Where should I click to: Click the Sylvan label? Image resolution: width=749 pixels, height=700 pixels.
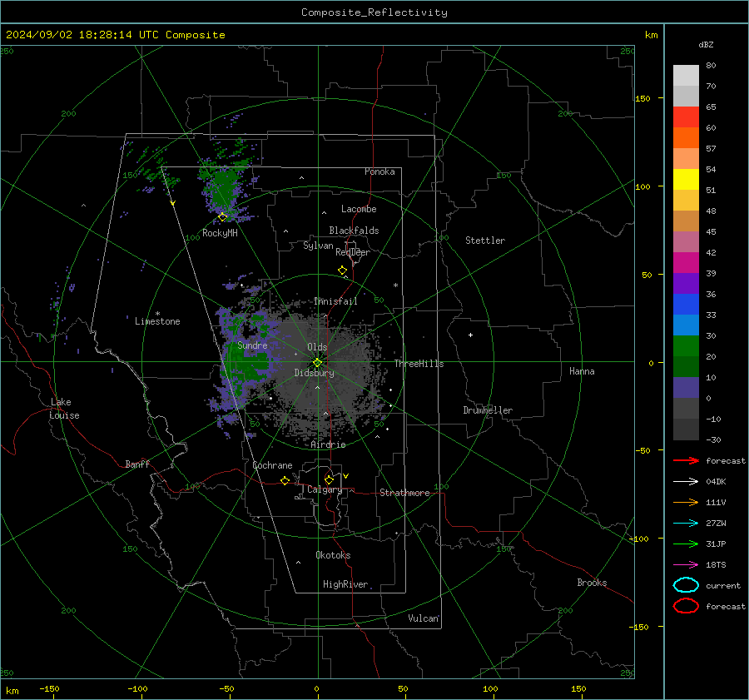click(x=318, y=246)
